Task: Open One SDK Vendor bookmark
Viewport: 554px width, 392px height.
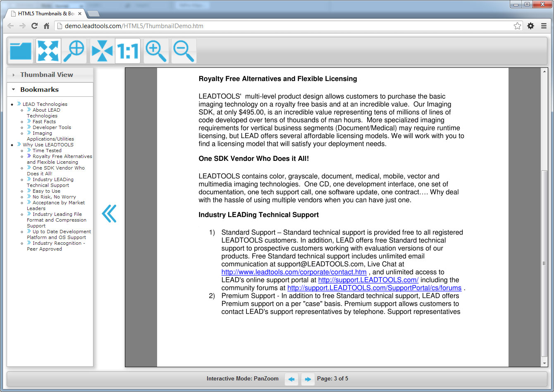Action: click(56, 171)
